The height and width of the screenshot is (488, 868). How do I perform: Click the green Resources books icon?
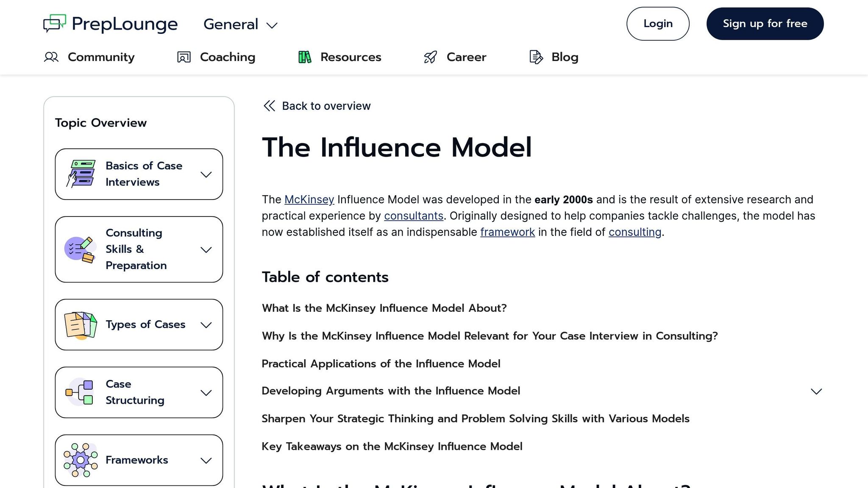point(305,57)
